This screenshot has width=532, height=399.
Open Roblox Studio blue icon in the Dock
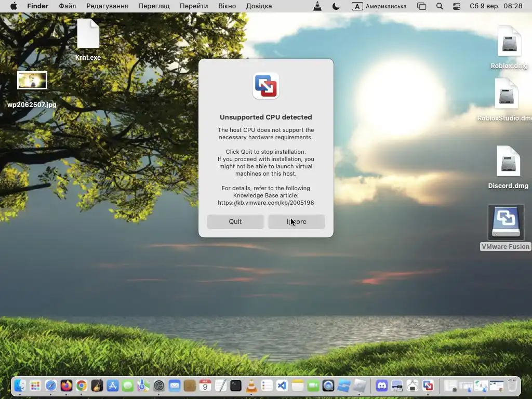(344, 386)
